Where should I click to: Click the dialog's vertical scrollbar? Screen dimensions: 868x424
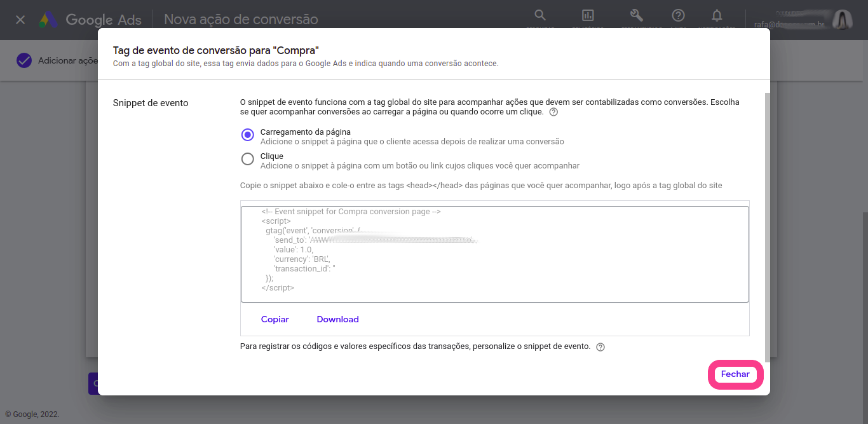(x=767, y=227)
